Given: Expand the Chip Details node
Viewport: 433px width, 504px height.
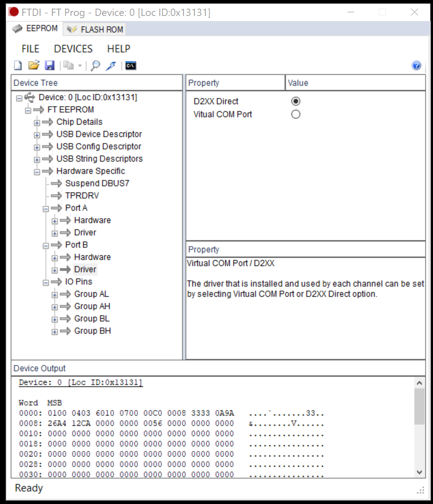Looking at the screenshot, I should 37,122.
